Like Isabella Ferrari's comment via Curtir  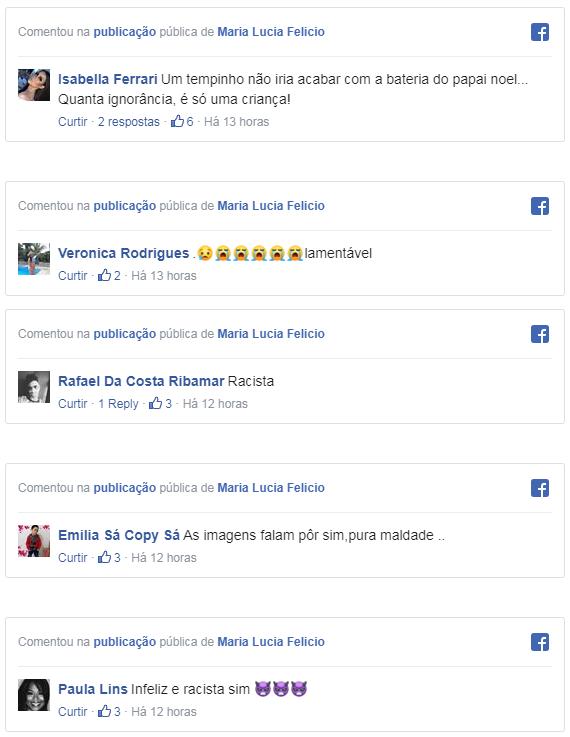point(72,122)
